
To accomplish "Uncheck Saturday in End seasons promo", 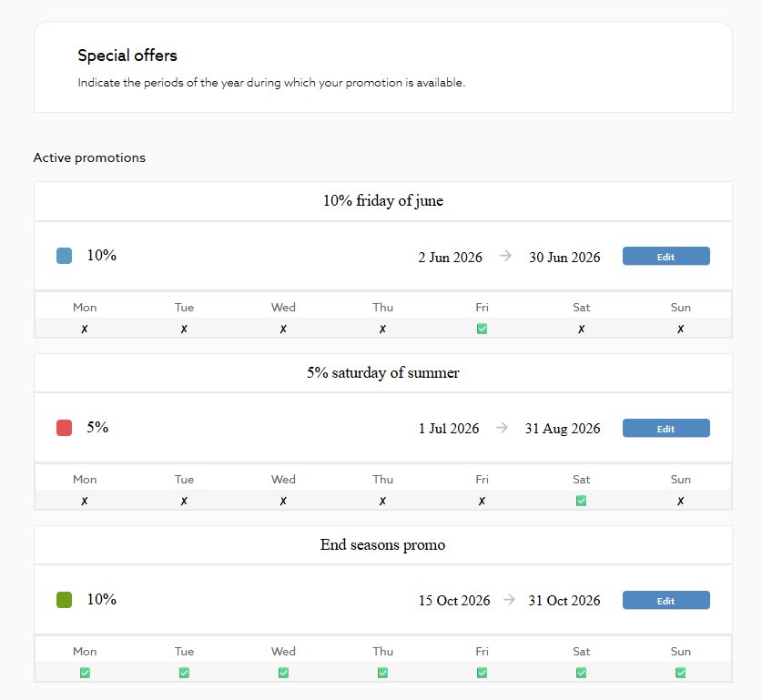I will pyautogui.click(x=581, y=673).
